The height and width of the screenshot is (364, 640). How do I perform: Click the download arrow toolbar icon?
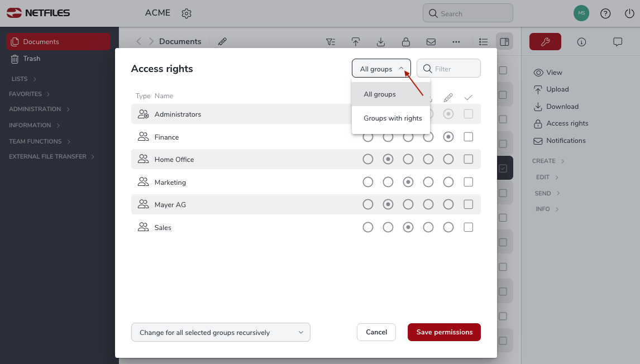pyautogui.click(x=380, y=42)
